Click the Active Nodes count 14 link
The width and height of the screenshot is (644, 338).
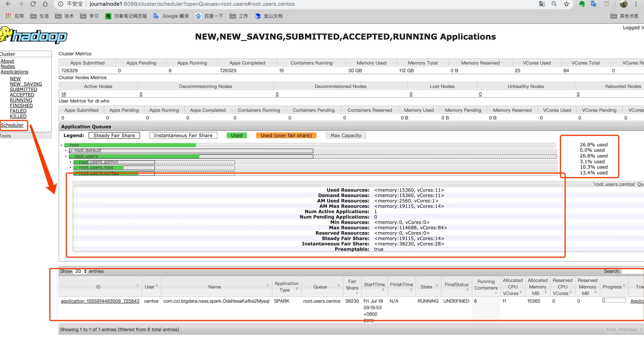(63, 94)
